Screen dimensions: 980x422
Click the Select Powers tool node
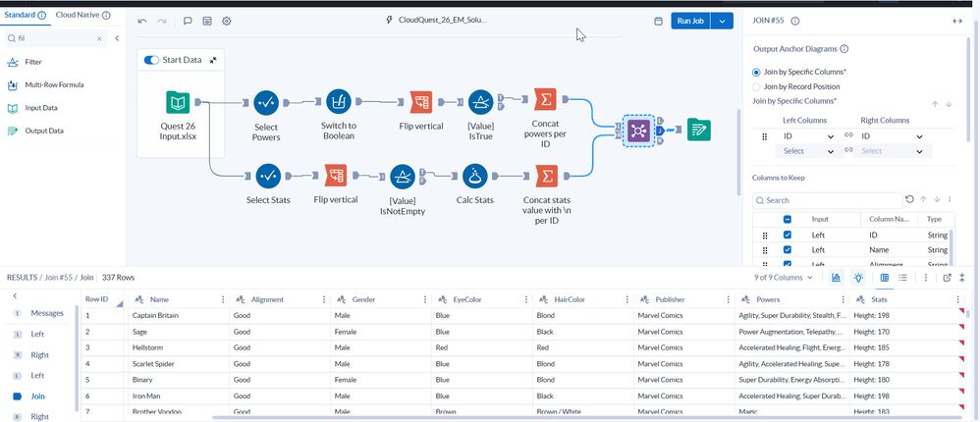[x=266, y=102]
